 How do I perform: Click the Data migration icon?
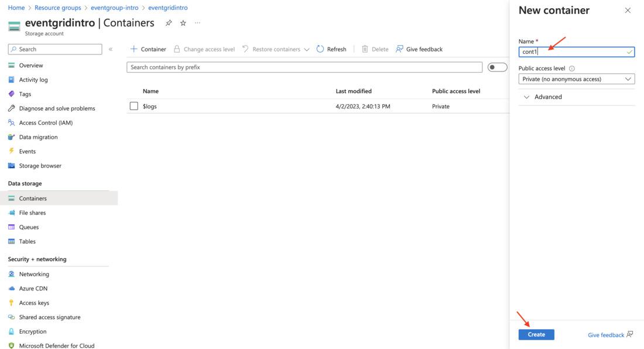[12, 137]
